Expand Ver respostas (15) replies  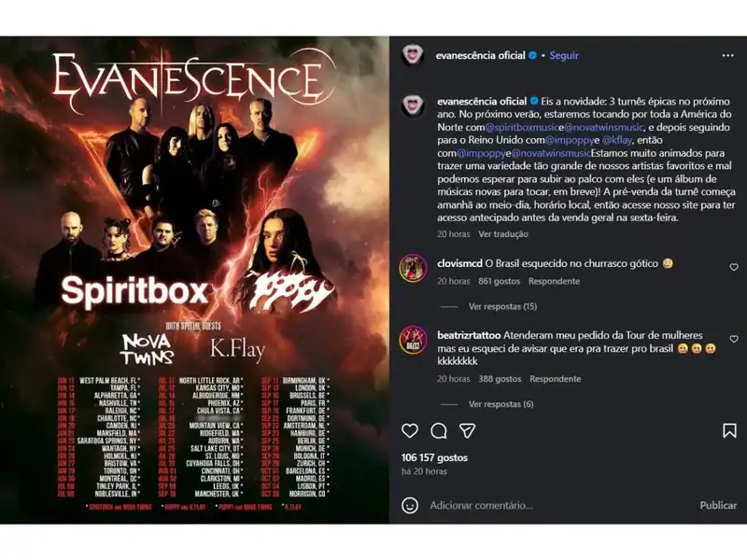click(502, 307)
